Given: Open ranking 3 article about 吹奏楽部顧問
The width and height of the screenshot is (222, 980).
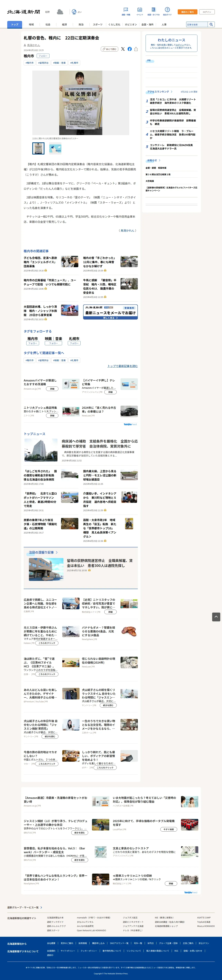Looking at the screenshot, I should click(x=173, y=122).
